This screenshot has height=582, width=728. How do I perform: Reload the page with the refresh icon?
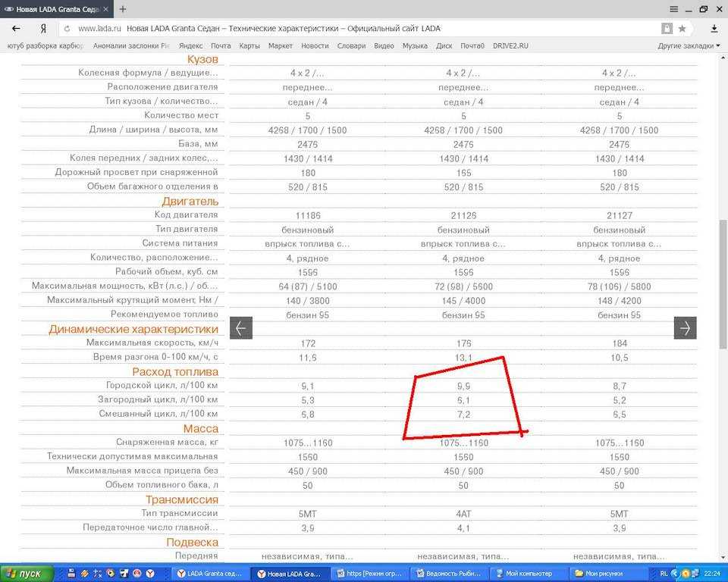point(67,29)
